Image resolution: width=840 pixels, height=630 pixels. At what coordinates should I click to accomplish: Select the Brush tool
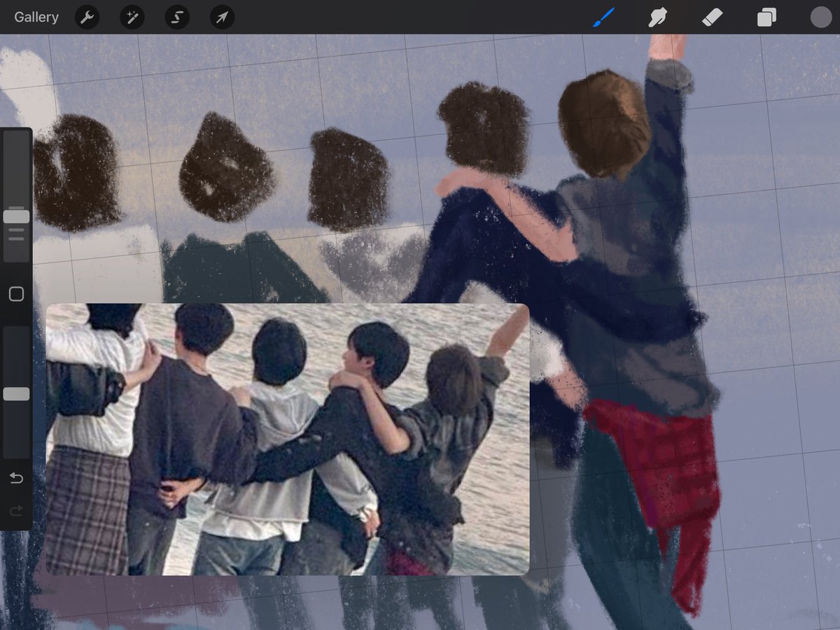pos(603,17)
